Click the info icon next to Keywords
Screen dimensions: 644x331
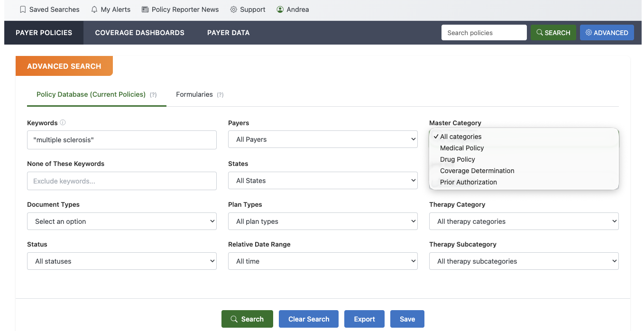(x=62, y=122)
